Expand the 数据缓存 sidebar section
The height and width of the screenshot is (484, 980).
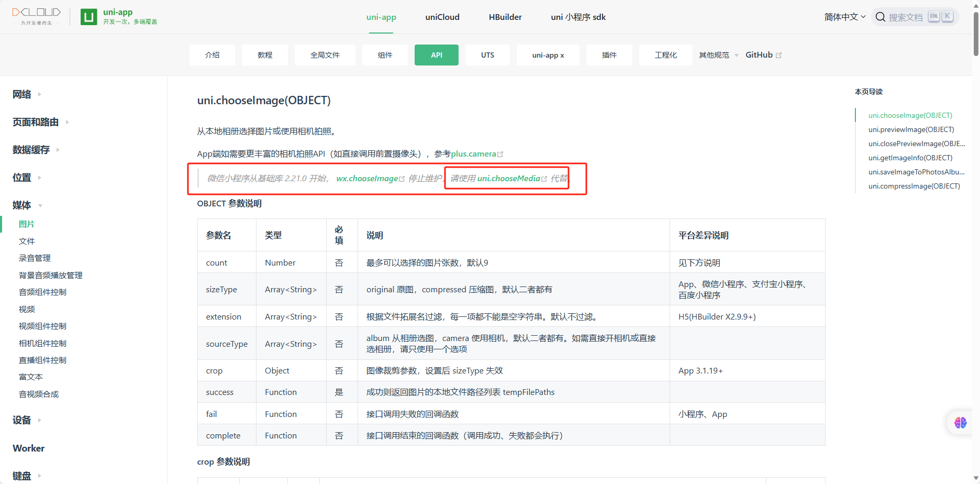[36, 150]
